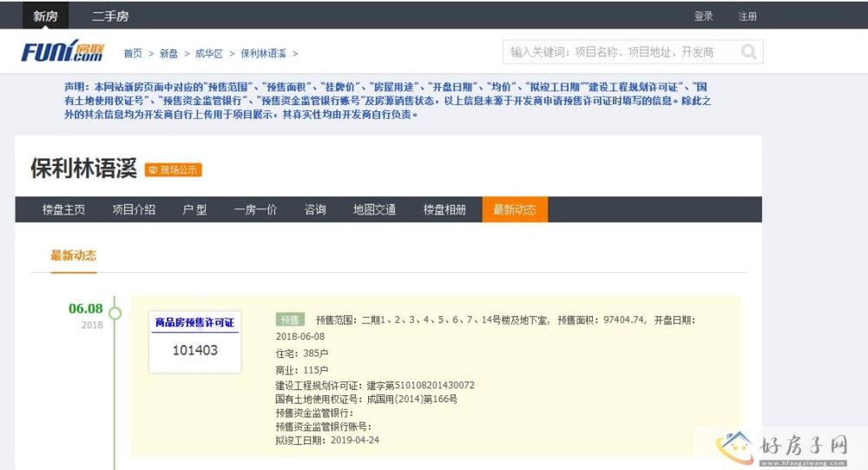The width and height of the screenshot is (868, 470).
Task: Open 成华区 in the breadcrumb
Action: (x=208, y=53)
